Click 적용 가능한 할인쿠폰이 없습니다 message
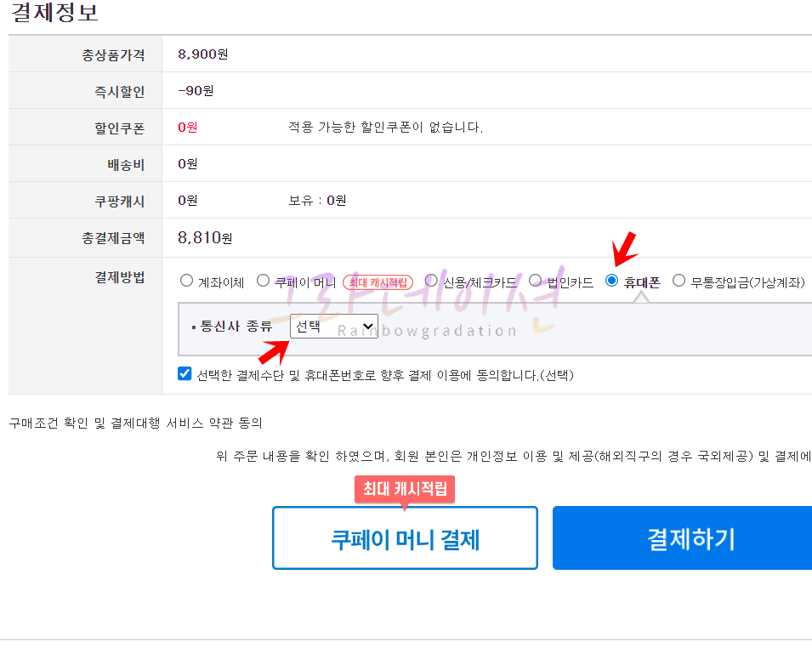Viewport: 812px width, 654px height. pos(385,128)
